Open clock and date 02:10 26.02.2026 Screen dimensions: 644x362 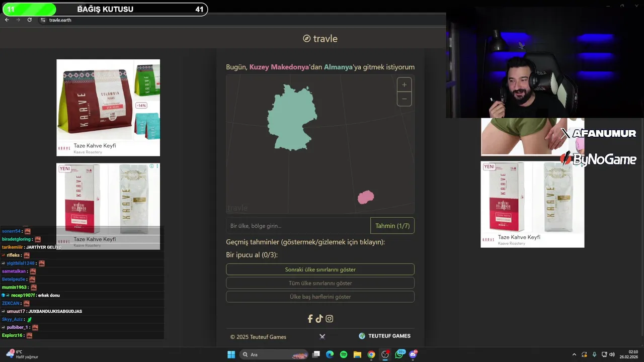coord(629,354)
